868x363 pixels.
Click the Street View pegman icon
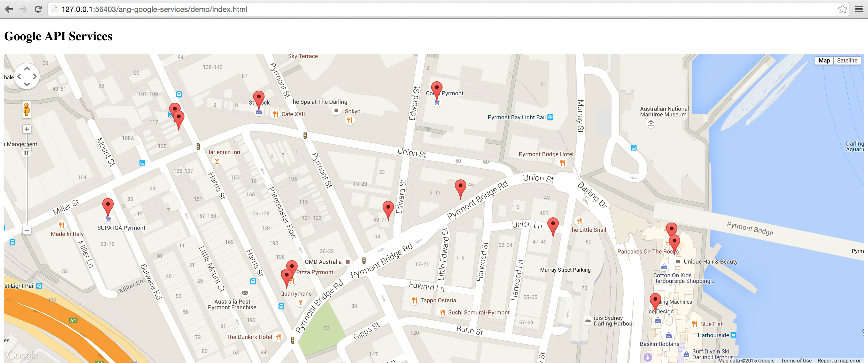coord(27,109)
